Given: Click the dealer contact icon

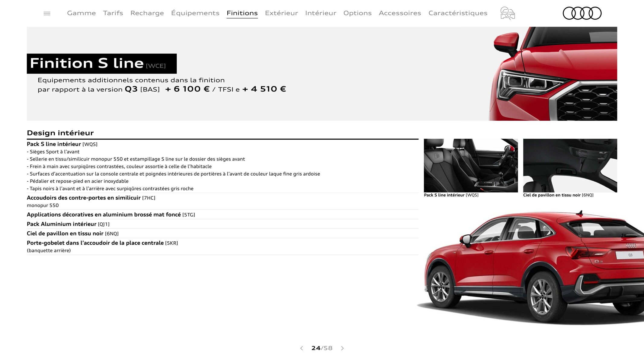Looking at the screenshot, I should (508, 13).
